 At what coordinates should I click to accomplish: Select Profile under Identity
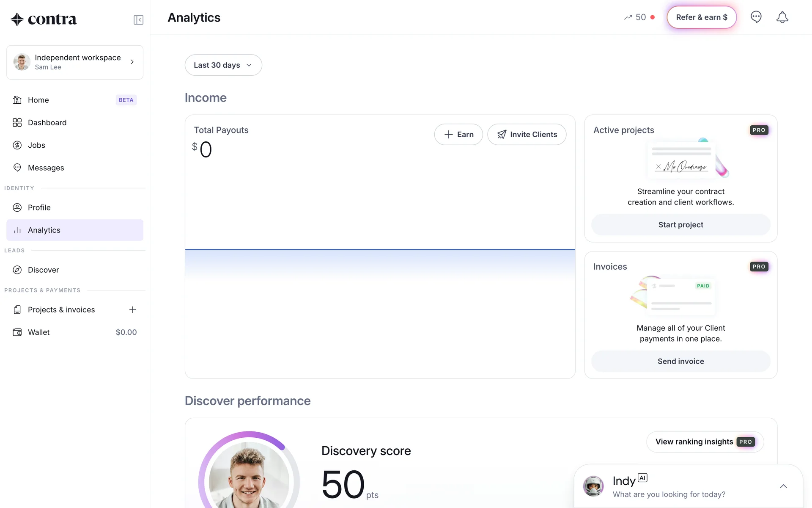pyautogui.click(x=39, y=208)
